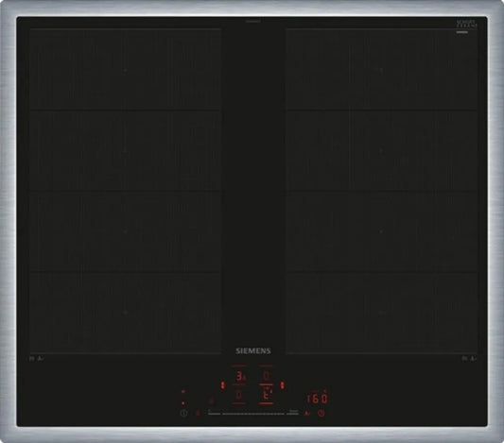The image size is (504, 443).
Task: Select rear-left zone display showing 0
Action: 239,395
